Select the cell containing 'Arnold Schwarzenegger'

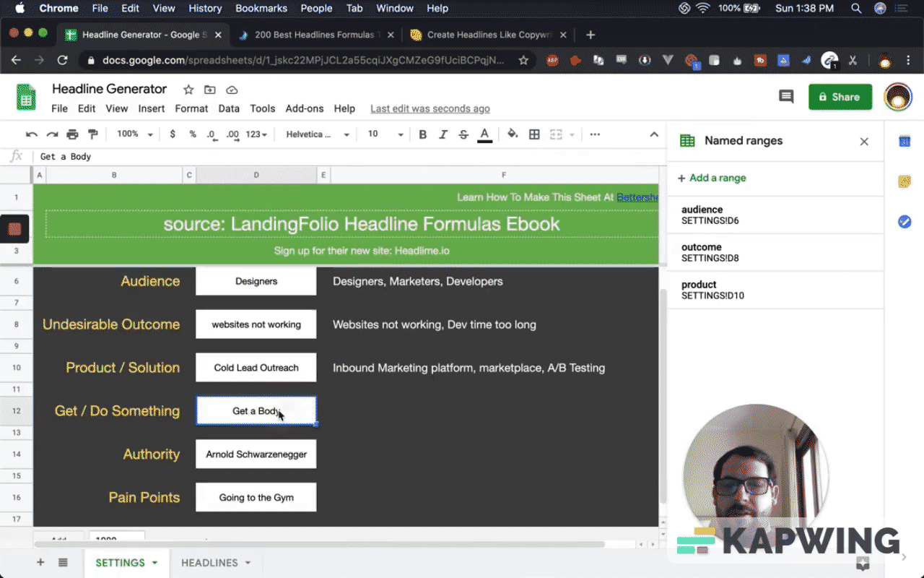click(256, 454)
